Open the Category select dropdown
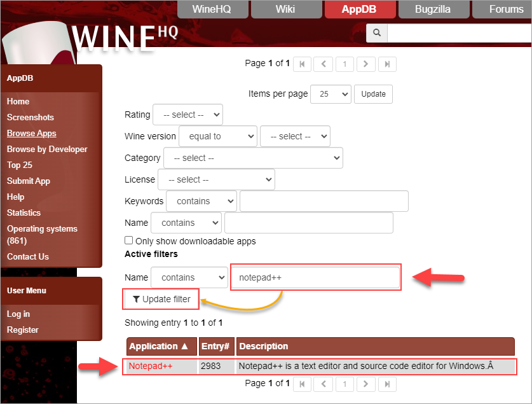Image resolution: width=532 pixels, height=404 pixels. coord(253,158)
